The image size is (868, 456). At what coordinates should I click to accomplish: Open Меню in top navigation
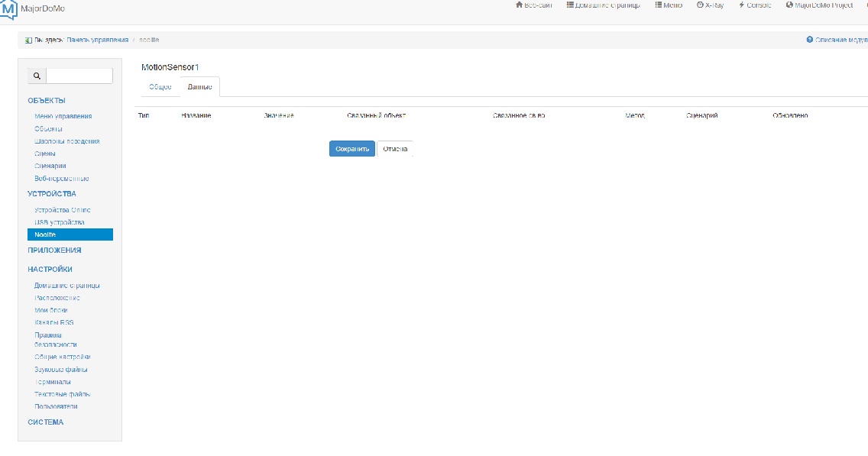(x=669, y=5)
